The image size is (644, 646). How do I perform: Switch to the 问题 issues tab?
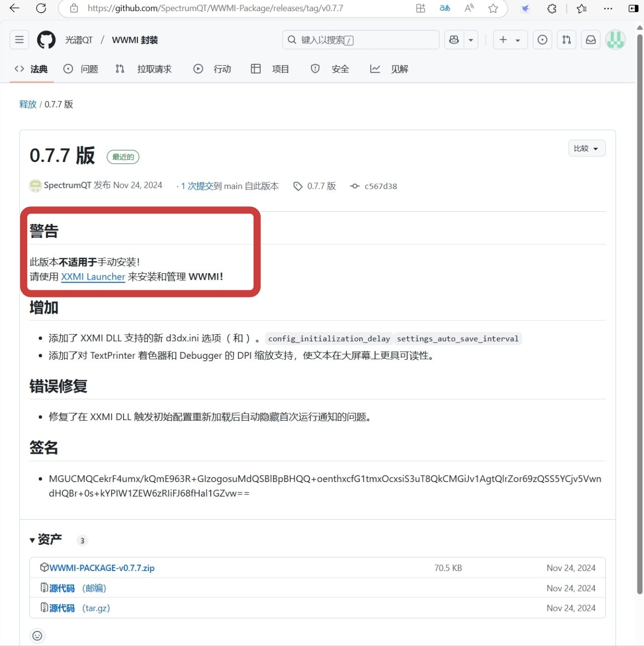81,69
